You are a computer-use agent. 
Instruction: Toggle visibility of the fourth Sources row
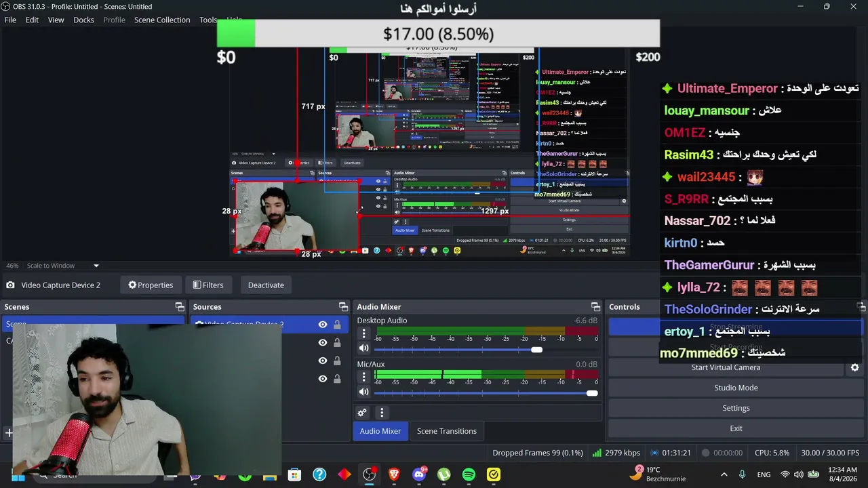point(323,379)
